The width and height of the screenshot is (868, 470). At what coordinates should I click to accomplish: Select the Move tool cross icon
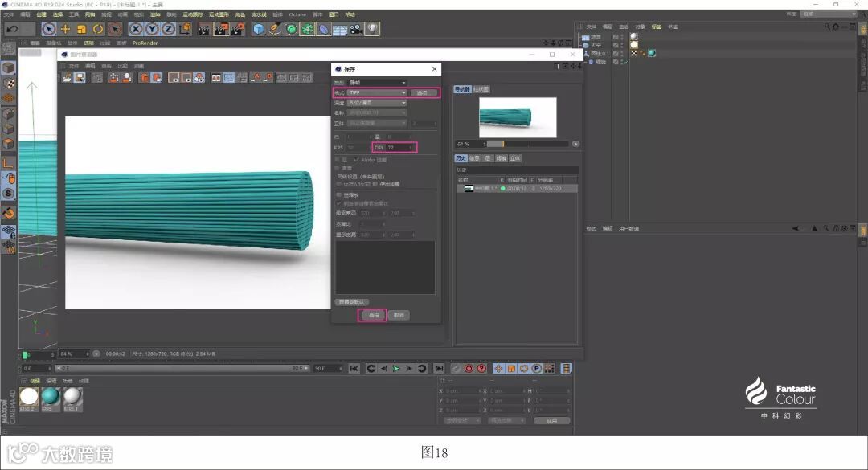pos(65,29)
